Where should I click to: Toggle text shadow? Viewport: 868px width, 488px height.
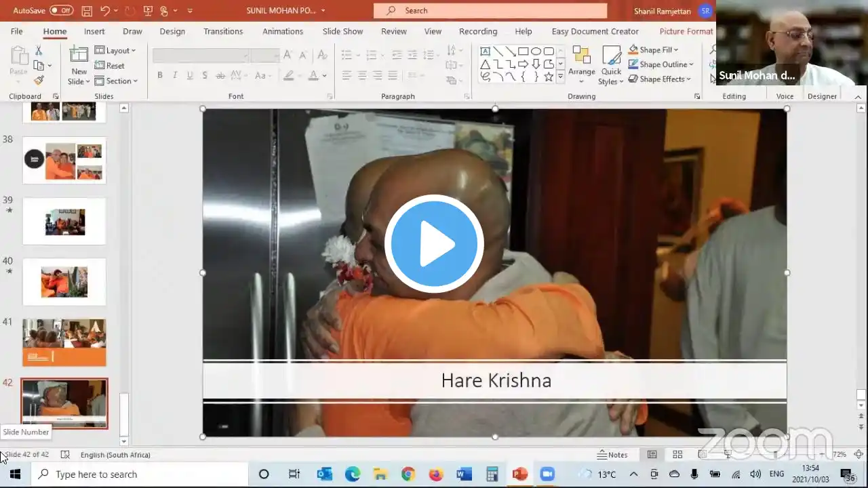[205, 75]
